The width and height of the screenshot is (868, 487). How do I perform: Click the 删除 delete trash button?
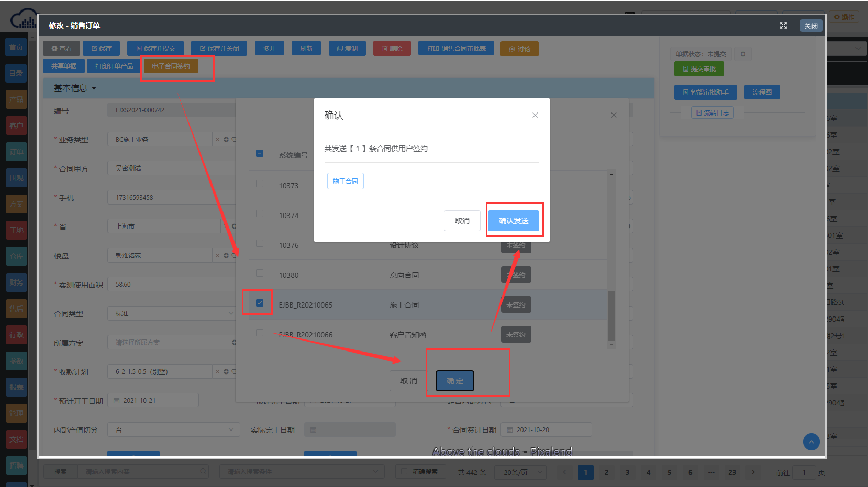tap(392, 49)
